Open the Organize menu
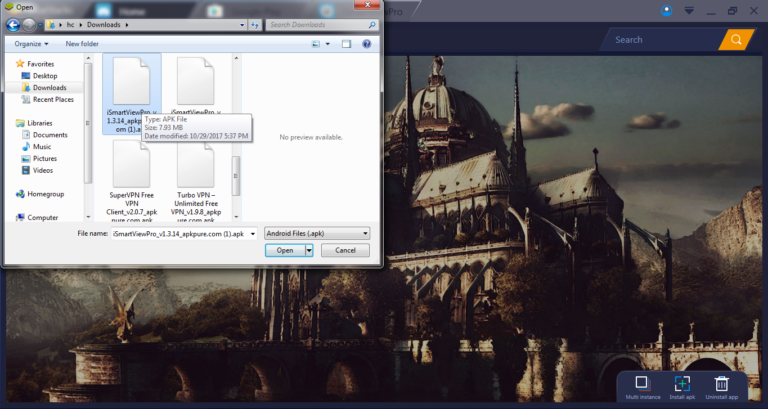Screen dimensions: 768x409 [x=32, y=44]
